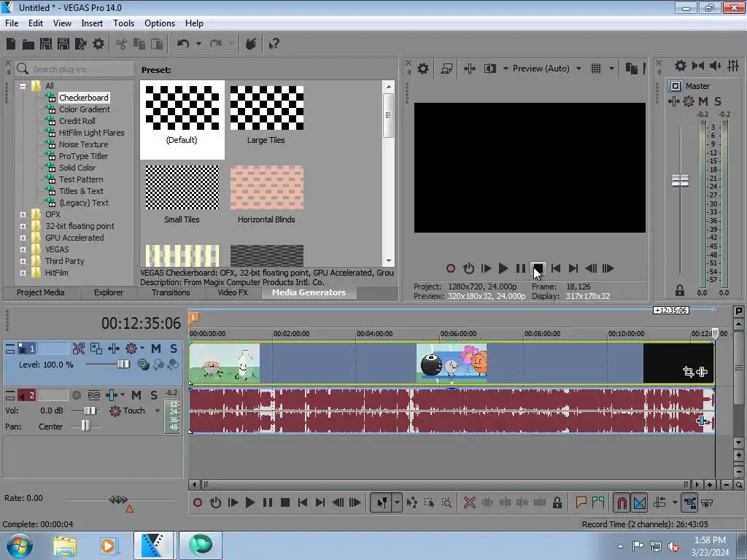Click the Lock event padlock icon

[557, 502]
